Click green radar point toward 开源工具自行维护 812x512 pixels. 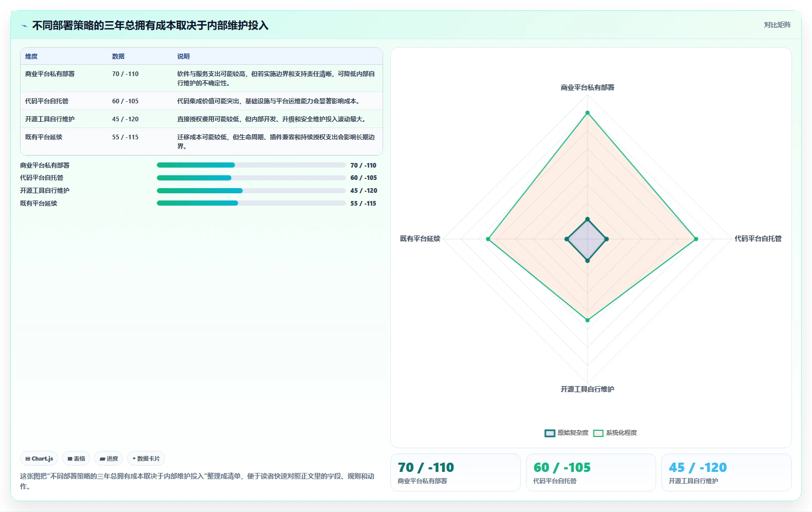(x=587, y=320)
